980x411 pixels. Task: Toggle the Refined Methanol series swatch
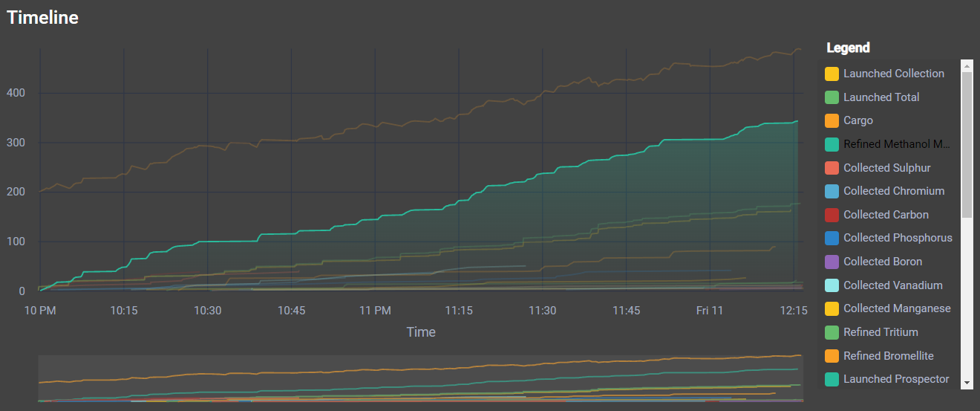tap(832, 144)
